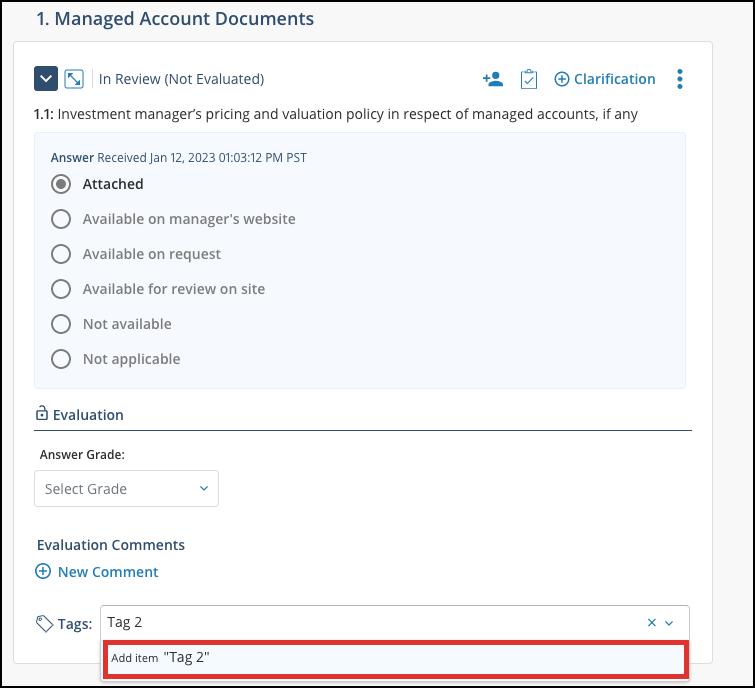This screenshot has height=688, width=755.
Task: Click the plus icon beside Clarification
Action: (x=561, y=79)
